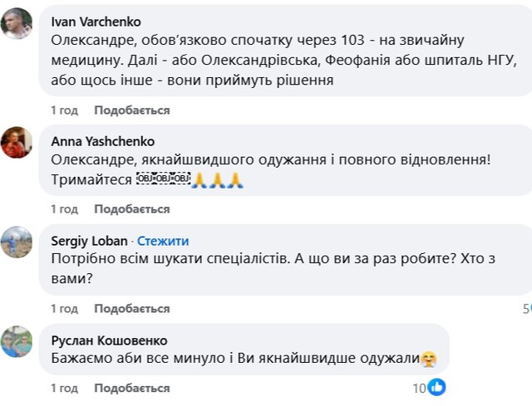Like Sergiy Loban's comment
This screenshot has height=406, width=532.
coord(131,309)
